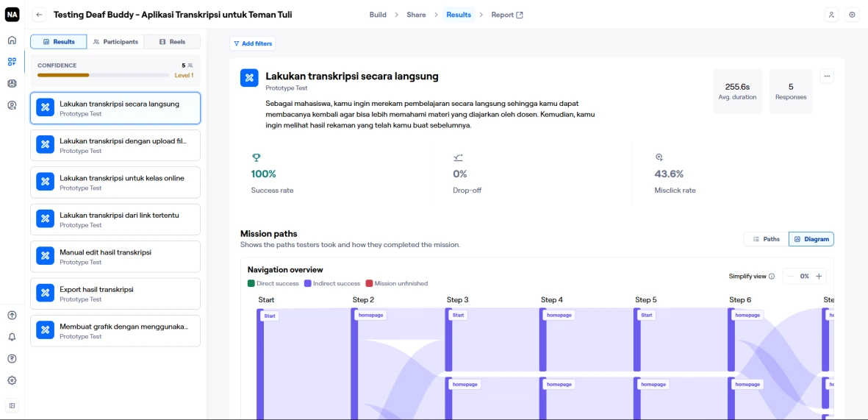Click the Confidence level progress bar
This screenshot has width=868, height=420.
(103, 75)
